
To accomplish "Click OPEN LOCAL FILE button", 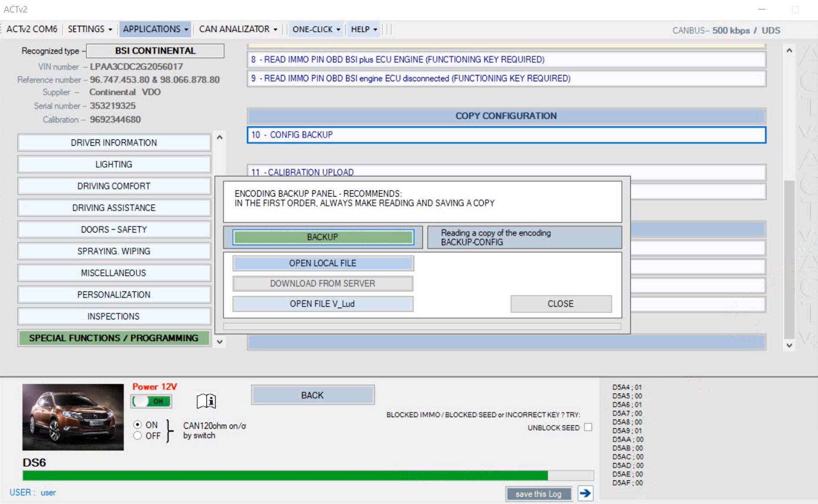I will pyautogui.click(x=323, y=263).
